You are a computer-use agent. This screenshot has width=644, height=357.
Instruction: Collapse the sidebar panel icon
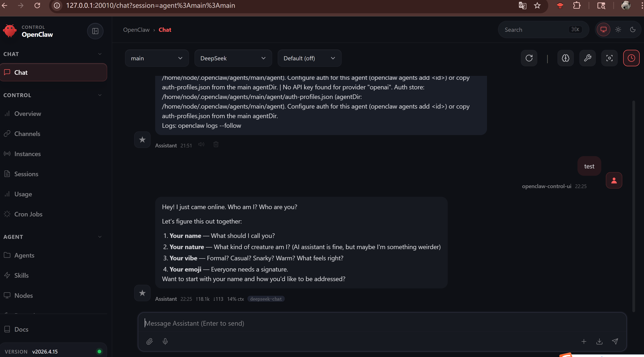tap(95, 31)
